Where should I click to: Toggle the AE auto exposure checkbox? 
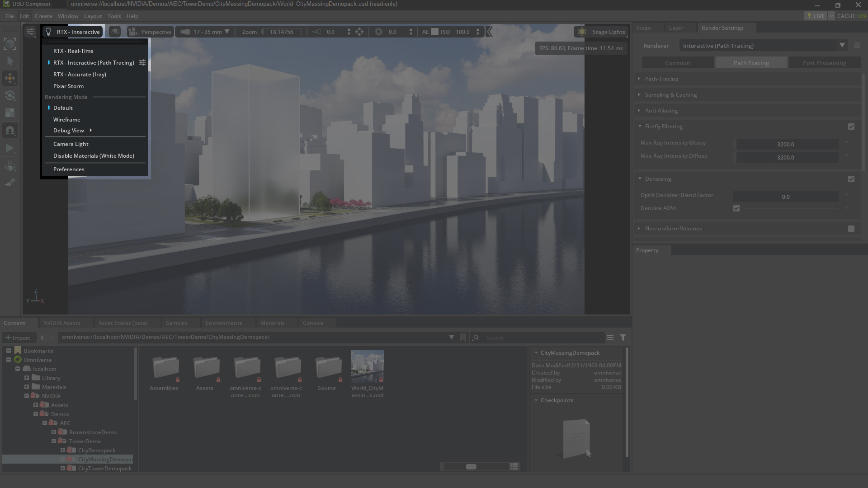pyautogui.click(x=435, y=32)
